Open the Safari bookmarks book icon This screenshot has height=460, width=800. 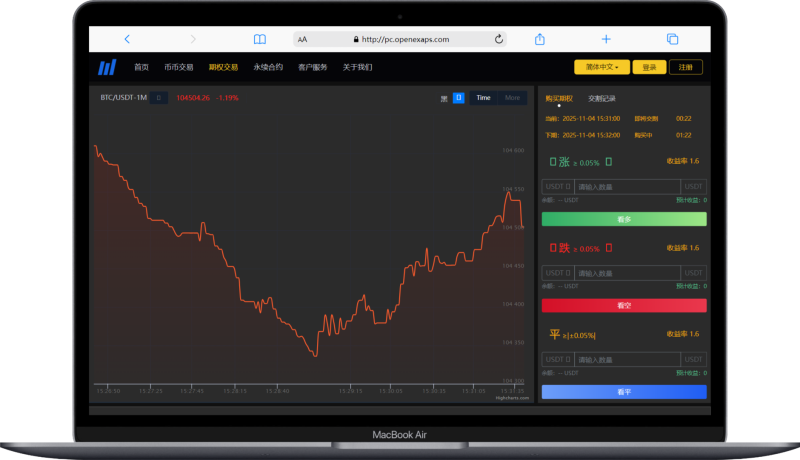(260, 39)
